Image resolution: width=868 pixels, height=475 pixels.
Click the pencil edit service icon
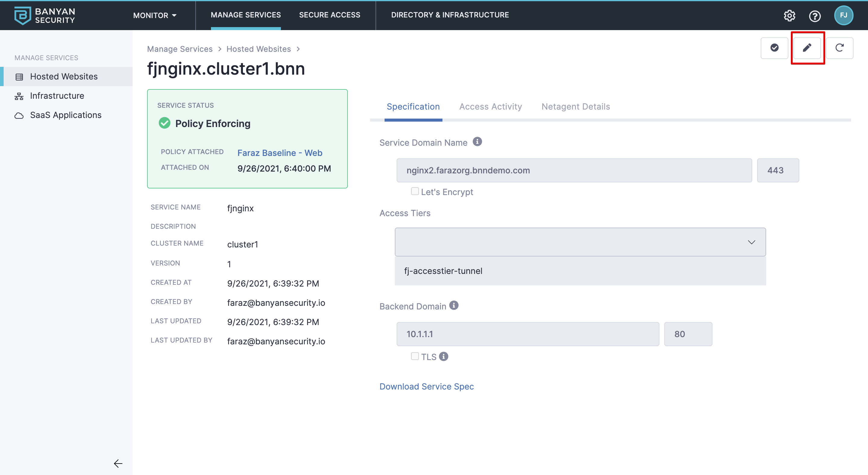(807, 48)
